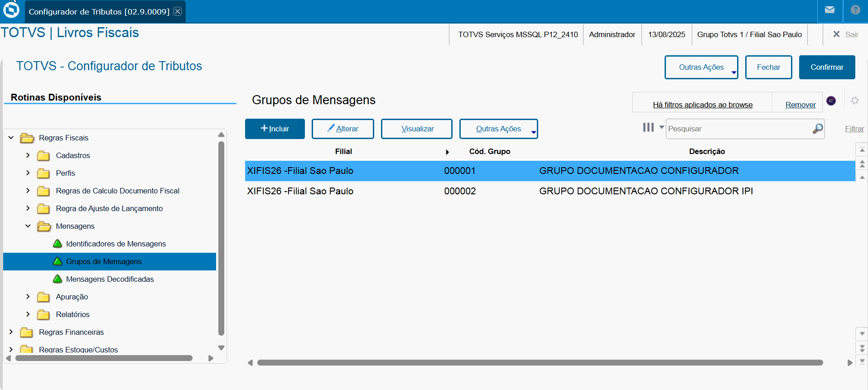Click the Identificadores de Mensagens triangle icon
The height and width of the screenshot is (390, 868).
[58, 244]
